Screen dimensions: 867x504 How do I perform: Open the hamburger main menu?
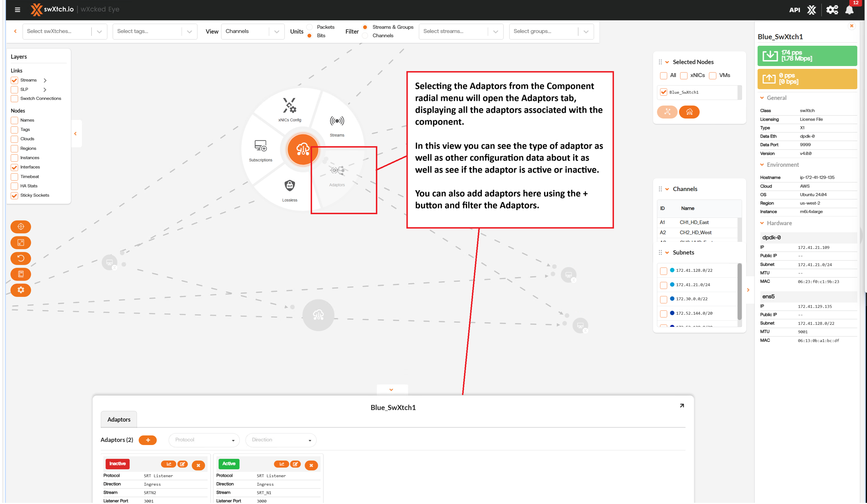(x=18, y=10)
